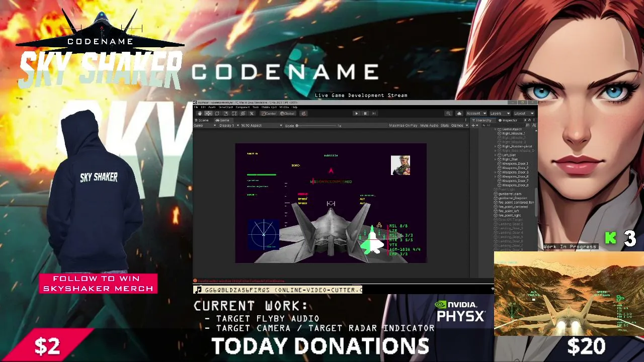This screenshot has height=362, width=644.
Task: Open the Layout dropdown
Action: tap(523, 113)
